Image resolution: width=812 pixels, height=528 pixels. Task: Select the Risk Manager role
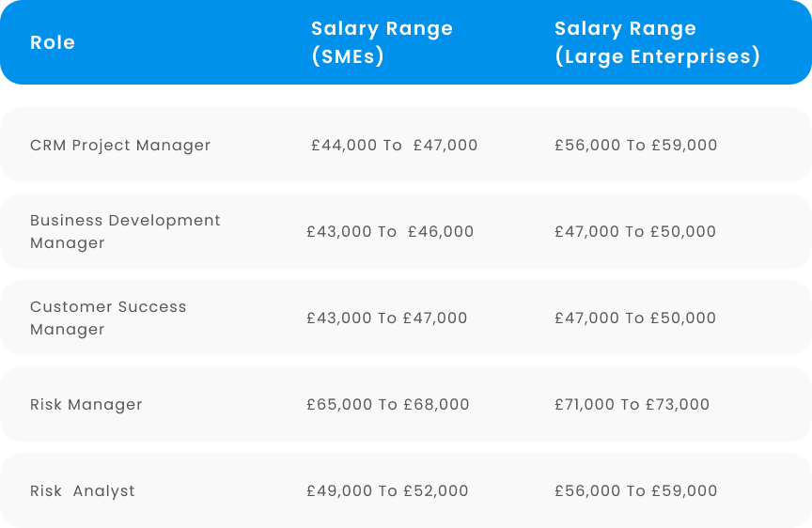(86, 404)
